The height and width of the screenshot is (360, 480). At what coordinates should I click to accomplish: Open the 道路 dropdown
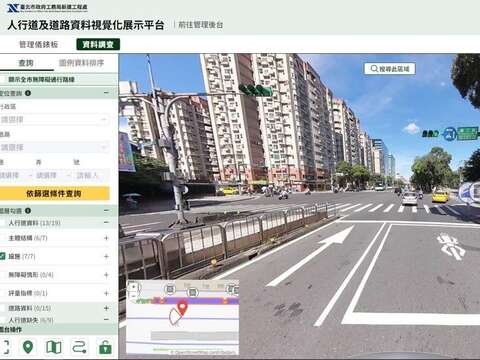(54, 147)
